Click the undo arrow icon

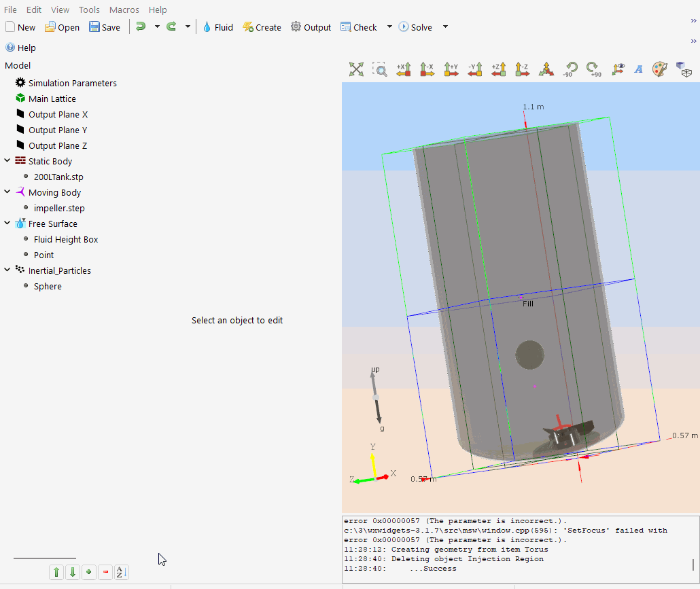pyautogui.click(x=141, y=26)
